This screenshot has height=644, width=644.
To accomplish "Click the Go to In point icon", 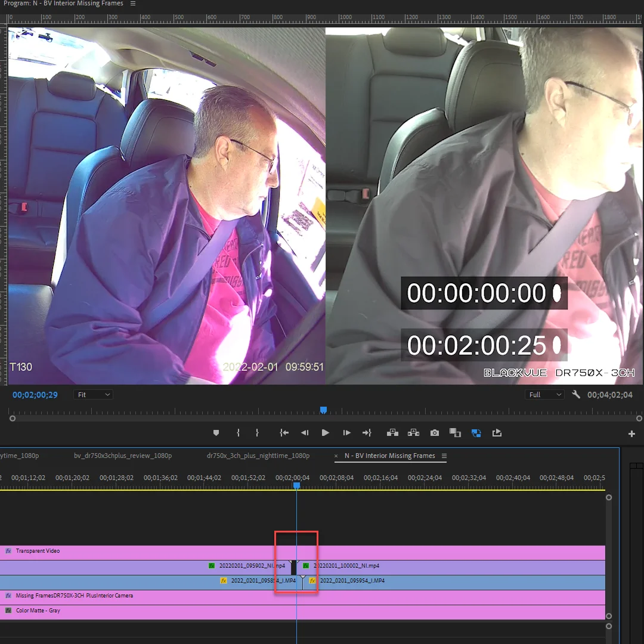I will pyautogui.click(x=284, y=433).
